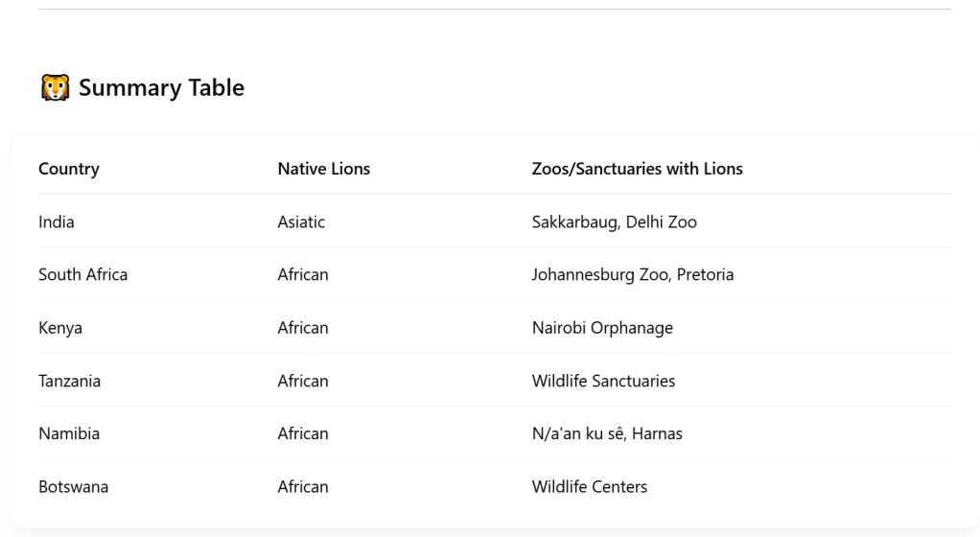Click the Sakkarbaug, Delhi Zoo cell
The width and height of the screenshot is (980, 537).
[x=614, y=222]
